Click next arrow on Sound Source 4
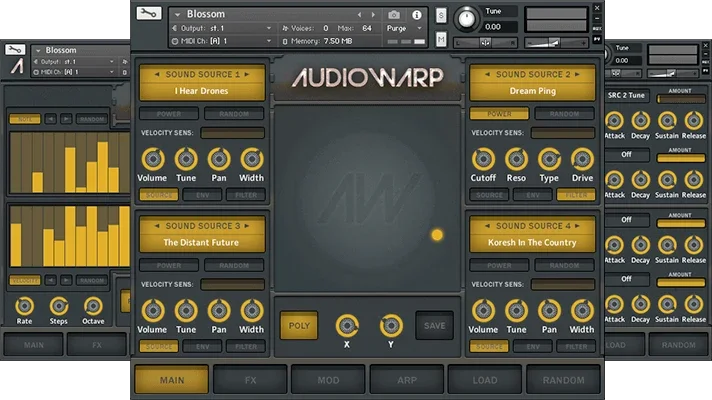 pos(577,226)
